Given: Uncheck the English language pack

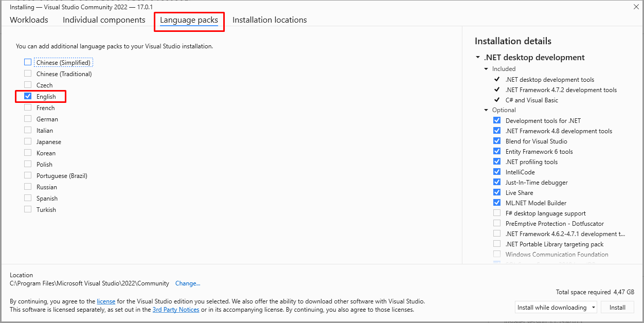Looking at the screenshot, I should (28, 96).
